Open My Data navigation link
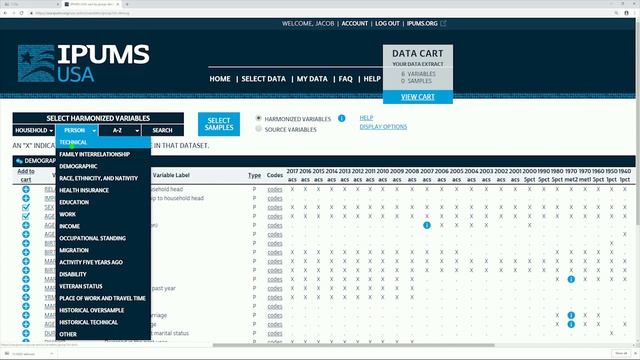 pos(312,79)
